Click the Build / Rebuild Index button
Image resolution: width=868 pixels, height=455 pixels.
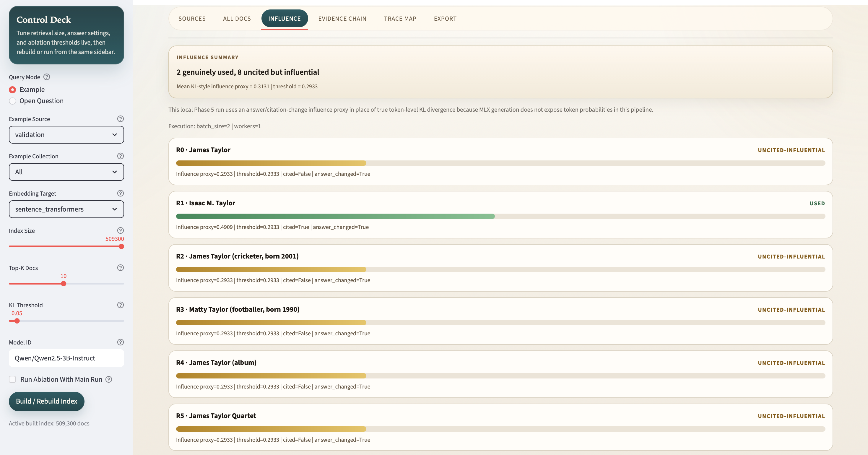click(46, 401)
